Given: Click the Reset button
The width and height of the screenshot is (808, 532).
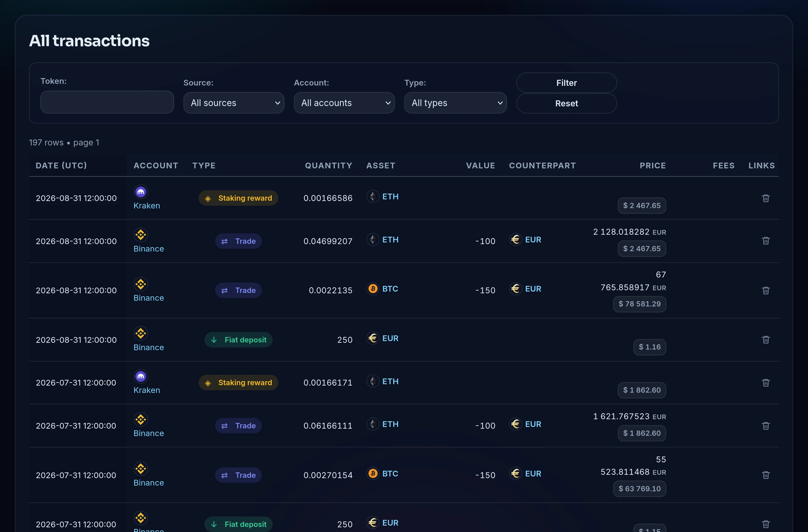Looking at the screenshot, I should point(566,103).
